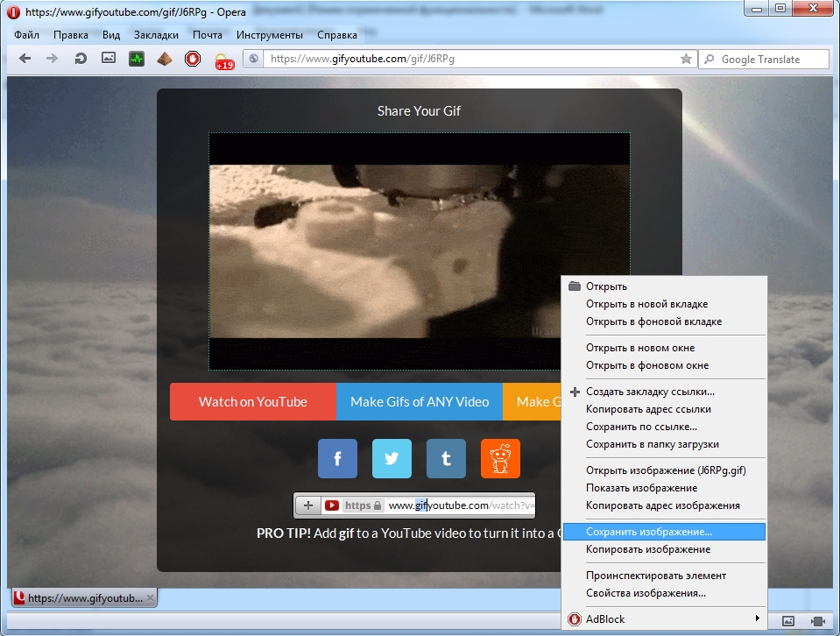Choose Копировать адрес ссылки option

pos(648,409)
